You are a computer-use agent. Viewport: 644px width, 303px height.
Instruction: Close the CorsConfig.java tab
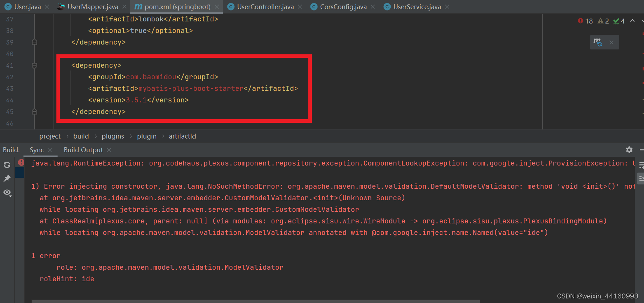click(373, 7)
